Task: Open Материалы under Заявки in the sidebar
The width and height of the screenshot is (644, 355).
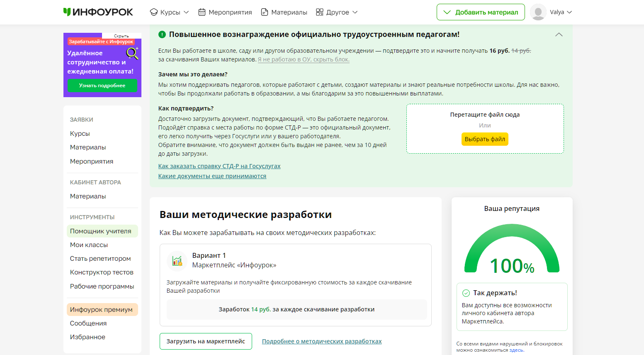Action: coord(88,147)
